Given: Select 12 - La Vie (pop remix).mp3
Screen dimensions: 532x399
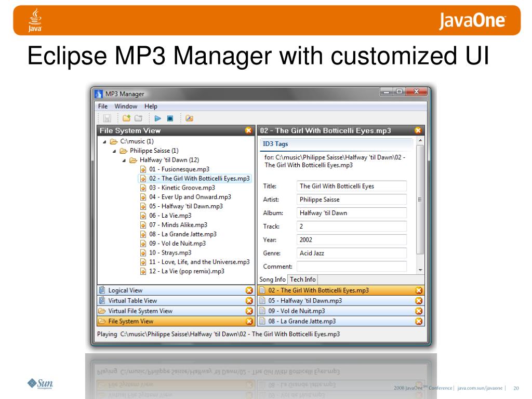Looking at the screenshot, I should pos(187,271).
